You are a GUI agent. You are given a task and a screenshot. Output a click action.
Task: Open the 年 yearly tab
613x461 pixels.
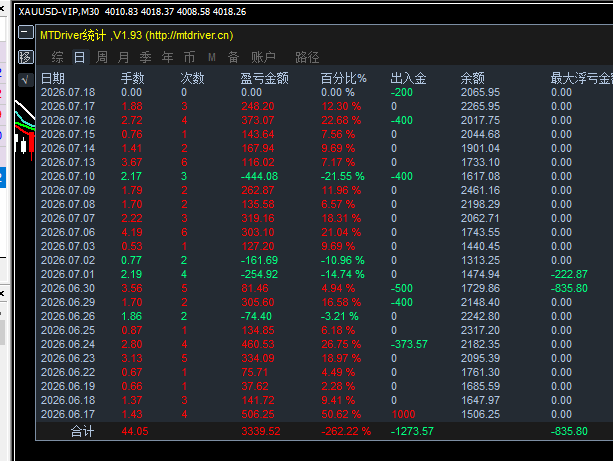[167, 57]
